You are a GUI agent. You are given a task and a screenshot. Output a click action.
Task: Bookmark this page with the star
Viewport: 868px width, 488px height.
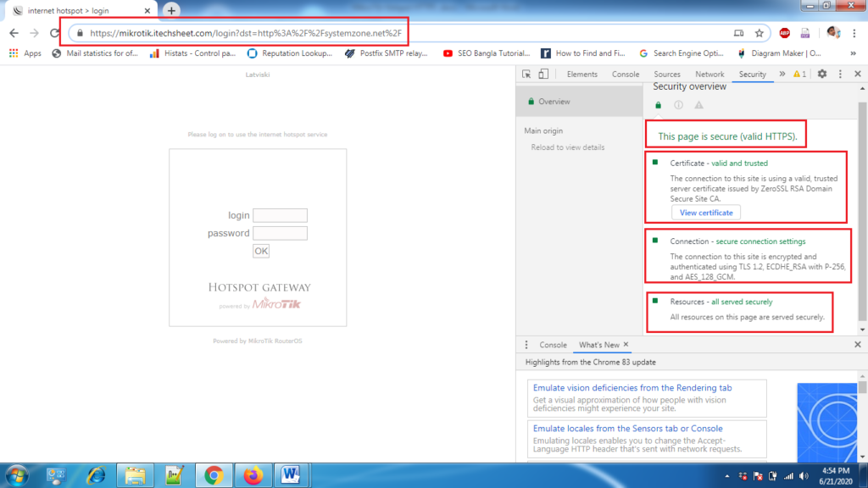pos(759,31)
